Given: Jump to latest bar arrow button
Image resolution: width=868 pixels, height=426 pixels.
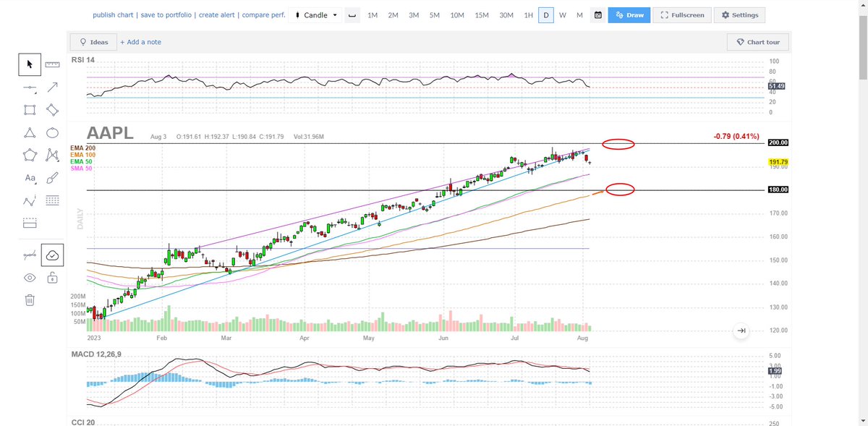Looking at the screenshot, I should (x=741, y=331).
